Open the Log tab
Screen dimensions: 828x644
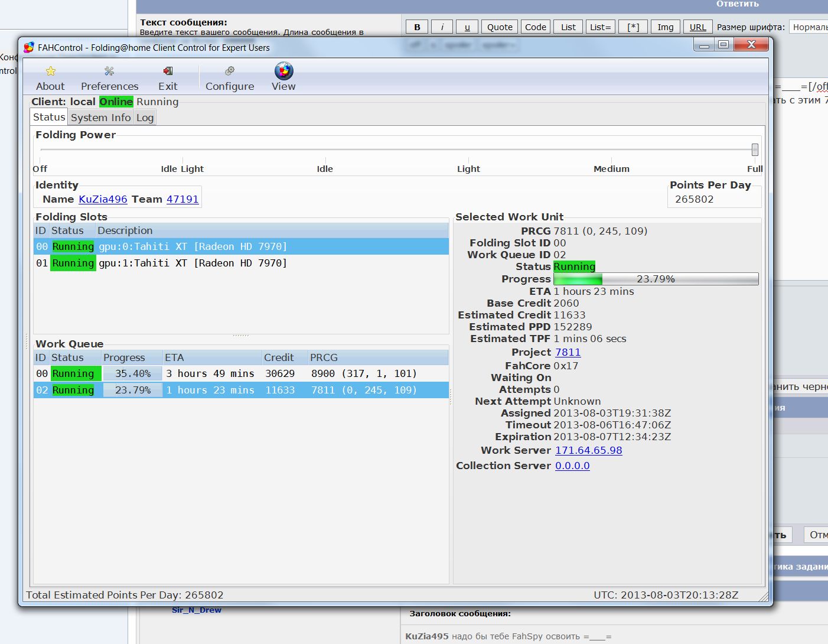[x=145, y=118]
